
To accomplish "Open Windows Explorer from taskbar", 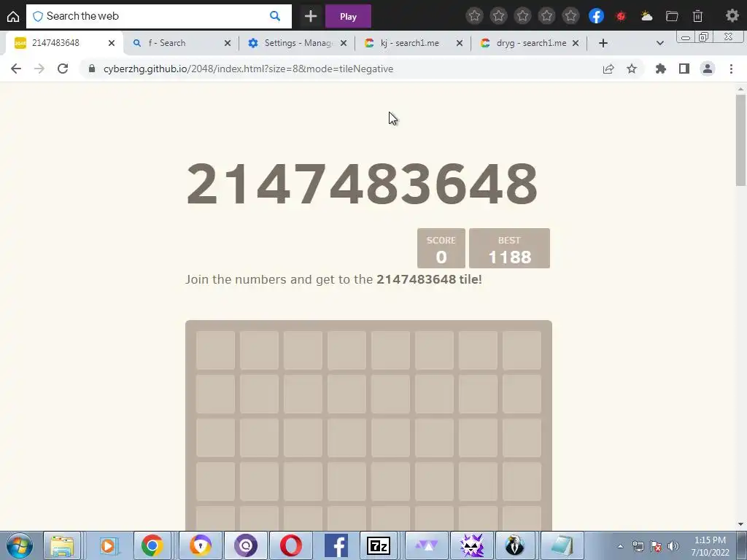I will (x=62, y=545).
